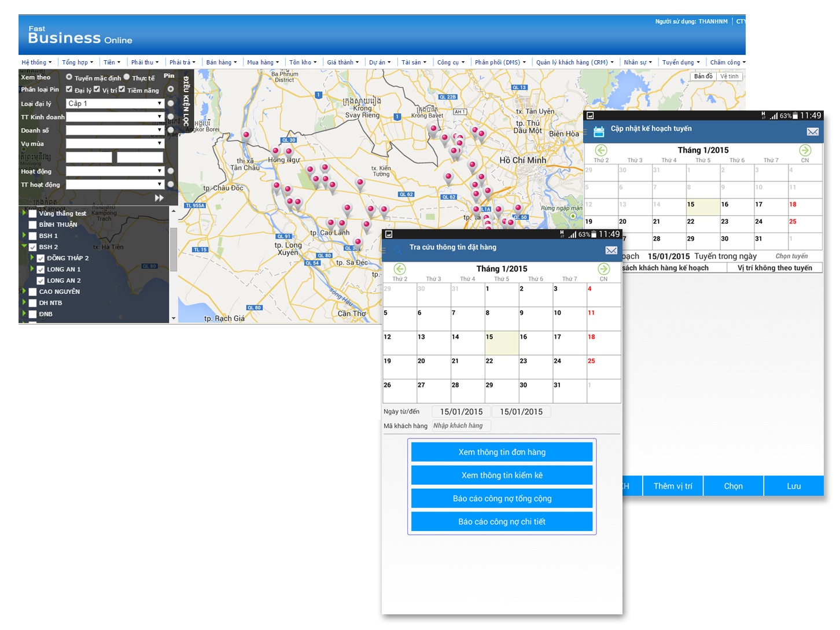
Task: Click the Nhập khách hàng input field
Action: [461, 426]
